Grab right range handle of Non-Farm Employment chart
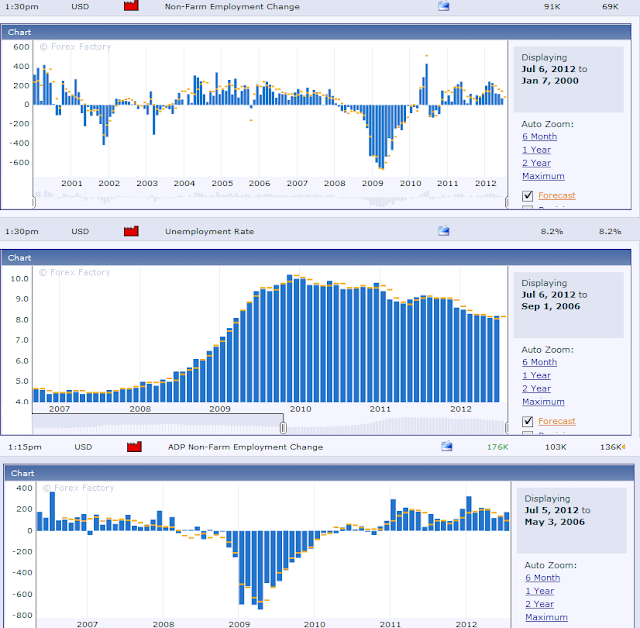The image size is (640, 628). coord(507,202)
